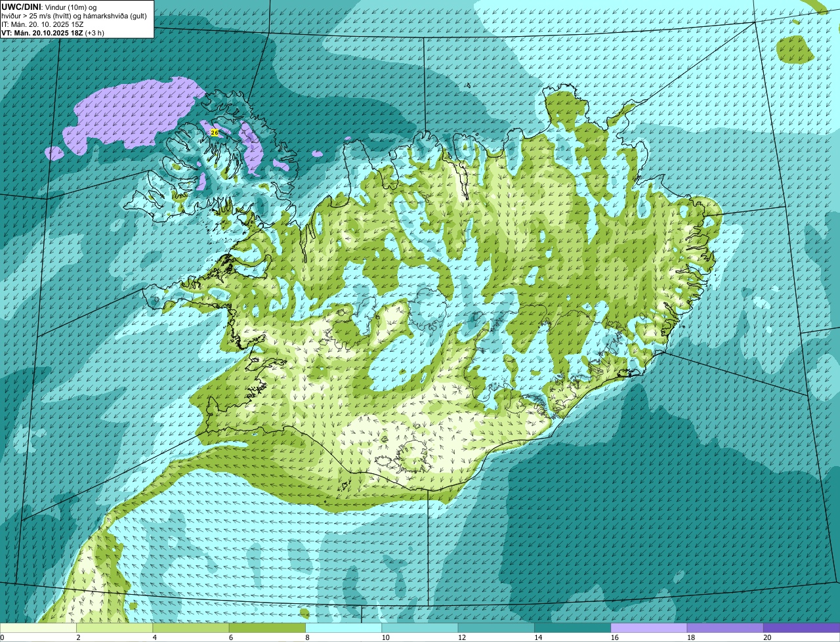Viewport: 840px width, 642px height.
Task: Select the 4–6 m/s legend color swatch
Action: click(x=191, y=628)
